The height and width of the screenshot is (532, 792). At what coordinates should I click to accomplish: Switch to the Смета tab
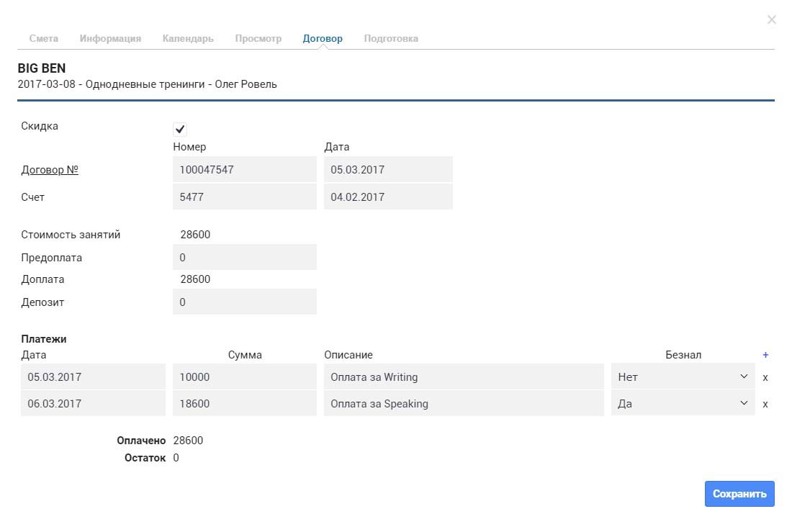coord(43,38)
